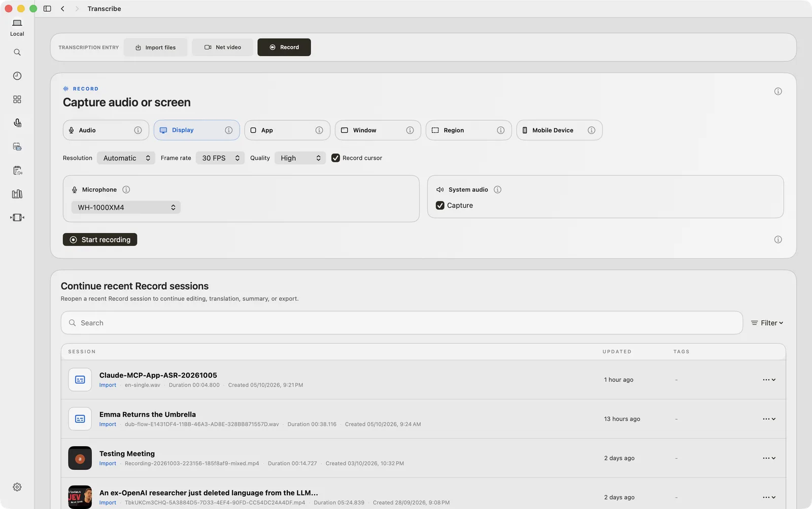Switch to Import files tab

pyautogui.click(x=155, y=47)
